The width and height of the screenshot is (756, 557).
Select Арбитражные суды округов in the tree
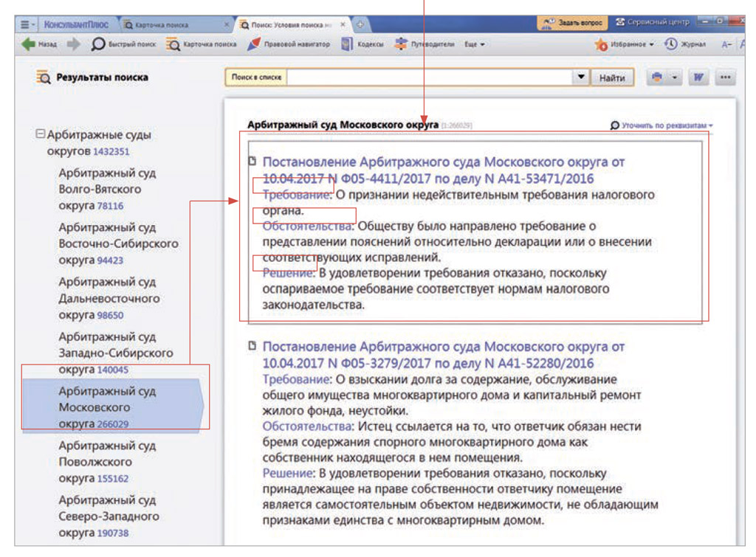[99, 142]
